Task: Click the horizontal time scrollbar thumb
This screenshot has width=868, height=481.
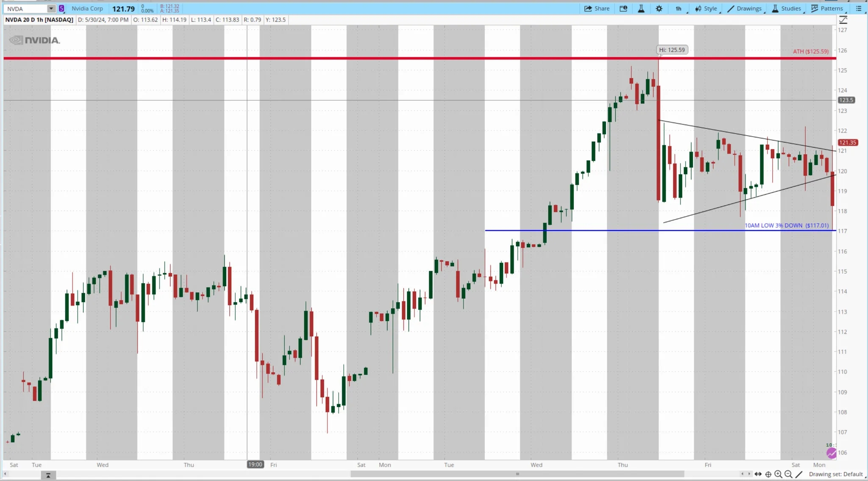Action: click(517, 474)
